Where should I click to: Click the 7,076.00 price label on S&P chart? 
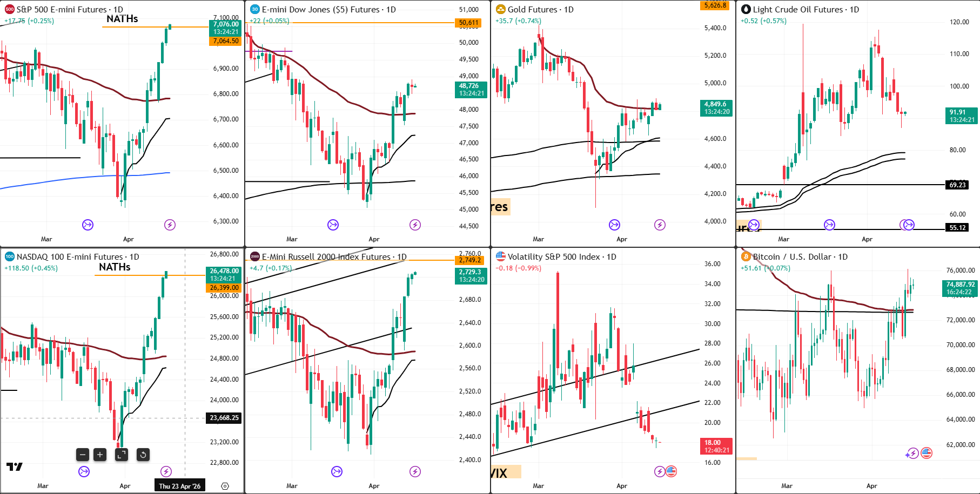click(x=225, y=24)
